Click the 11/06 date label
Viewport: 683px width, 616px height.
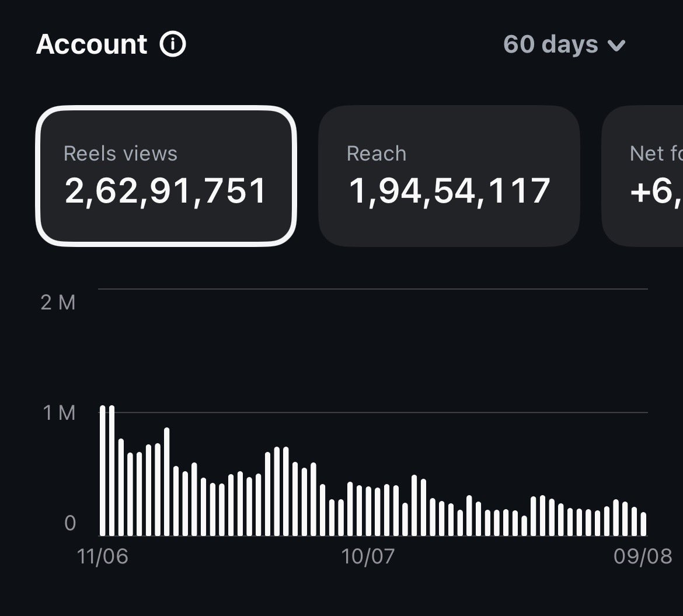102,556
